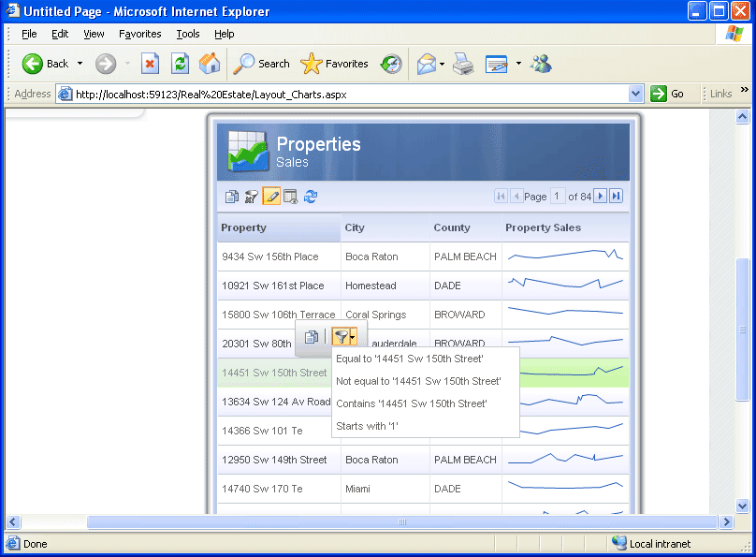Click the Print icon
This screenshot has height=557, width=756.
463,64
